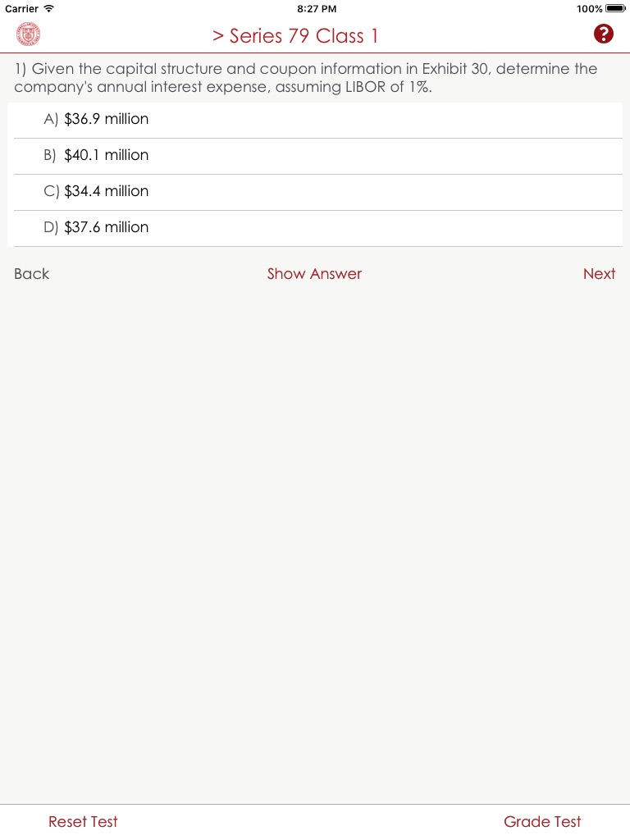This screenshot has width=630, height=840.
Task: Tap the 8:27 PM clock
Action: [316, 8]
